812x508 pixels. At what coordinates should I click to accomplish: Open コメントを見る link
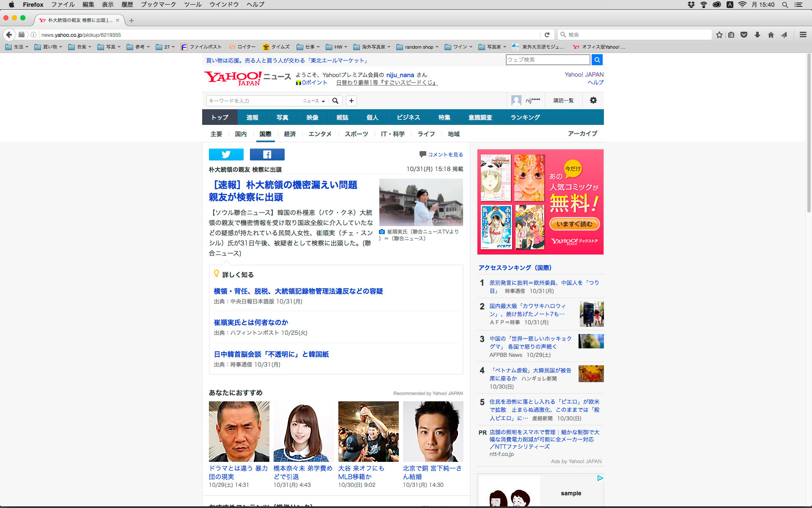445,155
